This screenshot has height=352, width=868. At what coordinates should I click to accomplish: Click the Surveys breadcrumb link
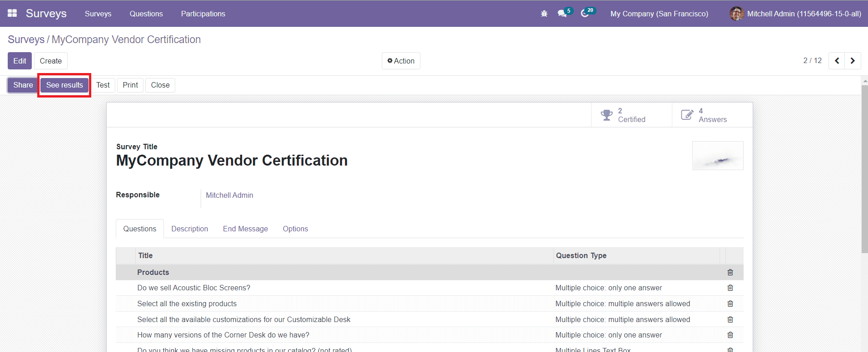tap(26, 39)
